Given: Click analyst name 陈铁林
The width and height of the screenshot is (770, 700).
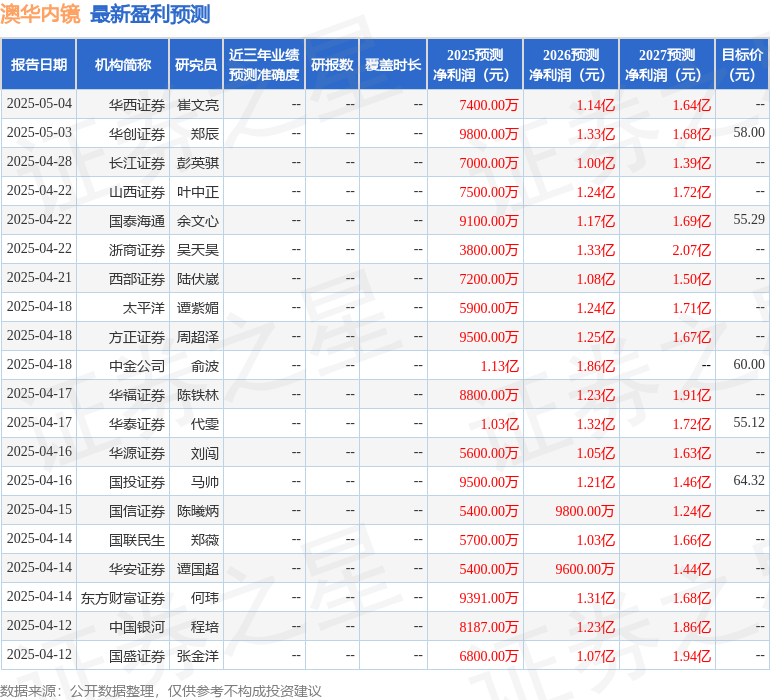Looking at the screenshot, I should (197, 394).
